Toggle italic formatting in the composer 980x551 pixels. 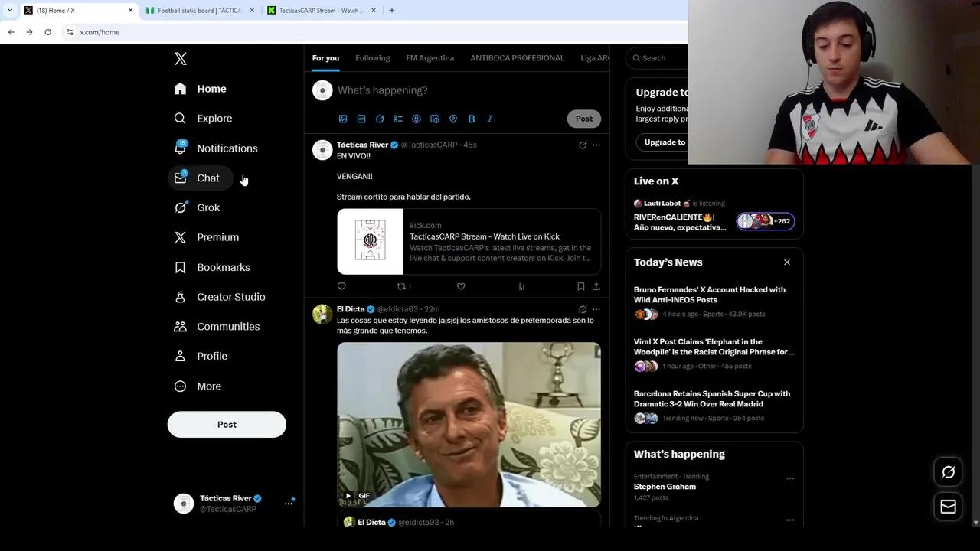490,119
